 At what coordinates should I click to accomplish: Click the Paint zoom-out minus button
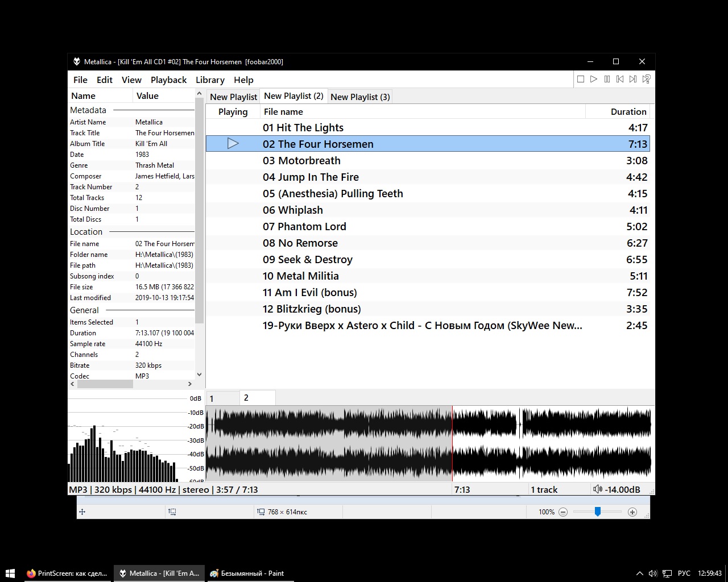pyautogui.click(x=563, y=512)
